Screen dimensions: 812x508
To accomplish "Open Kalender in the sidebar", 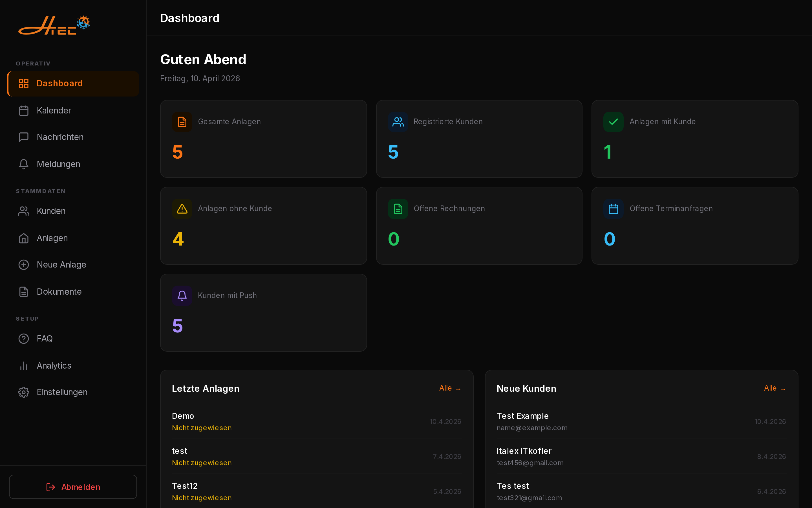I will [73, 111].
